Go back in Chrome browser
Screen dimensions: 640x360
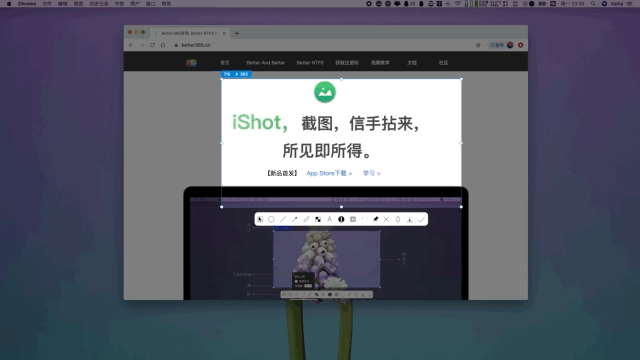click(x=131, y=45)
